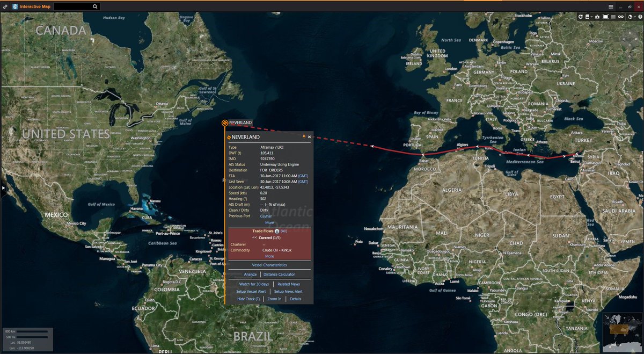Click the globe basemap icon
The height and width of the screenshot is (354, 644).
630,17
